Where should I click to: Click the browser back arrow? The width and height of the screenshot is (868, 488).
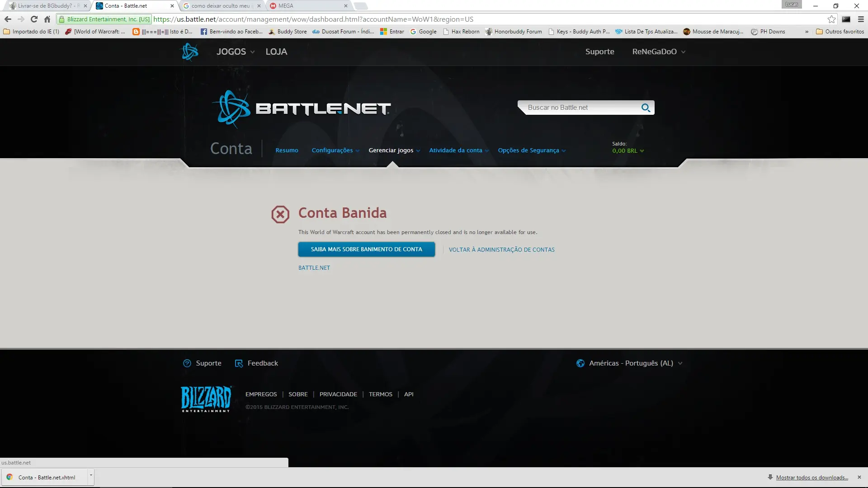pyautogui.click(x=8, y=19)
